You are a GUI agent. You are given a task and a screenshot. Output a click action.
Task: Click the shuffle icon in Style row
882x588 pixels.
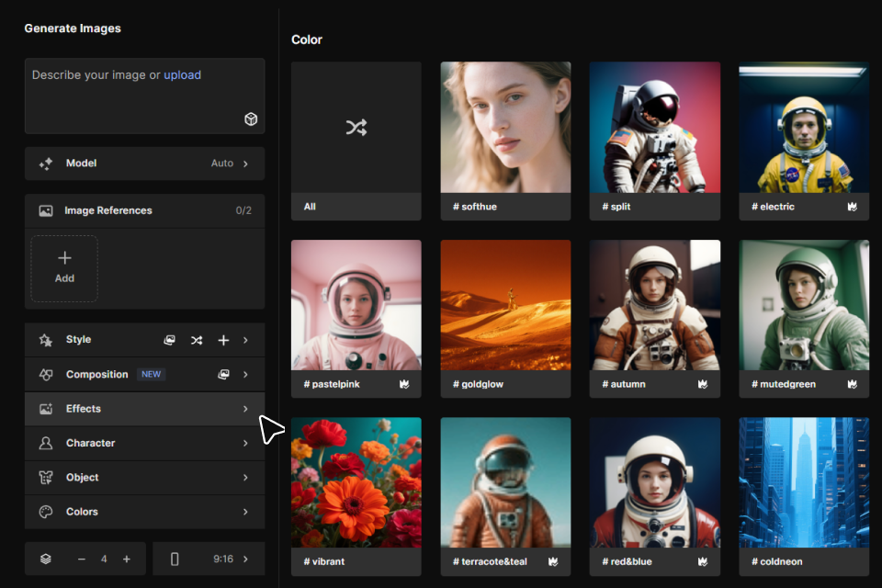click(197, 340)
